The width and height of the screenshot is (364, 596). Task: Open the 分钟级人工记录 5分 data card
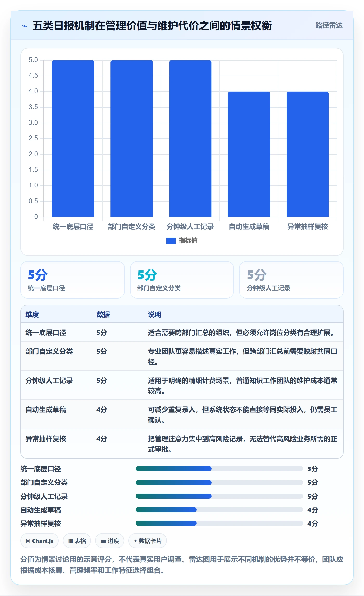pyautogui.click(x=291, y=280)
